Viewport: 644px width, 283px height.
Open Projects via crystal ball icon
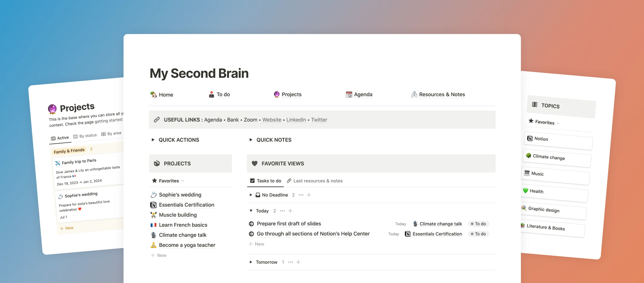click(276, 95)
